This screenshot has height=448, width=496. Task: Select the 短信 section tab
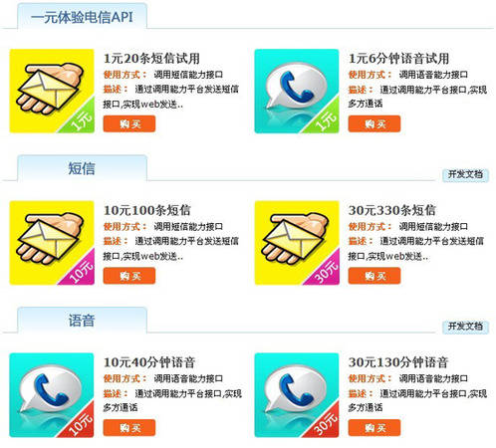tap(82, 168)
